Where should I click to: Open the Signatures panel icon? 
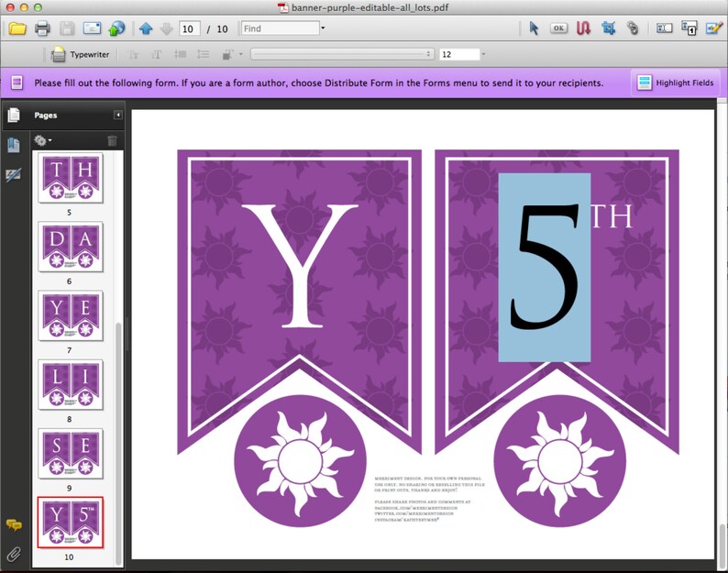(14, 174)
